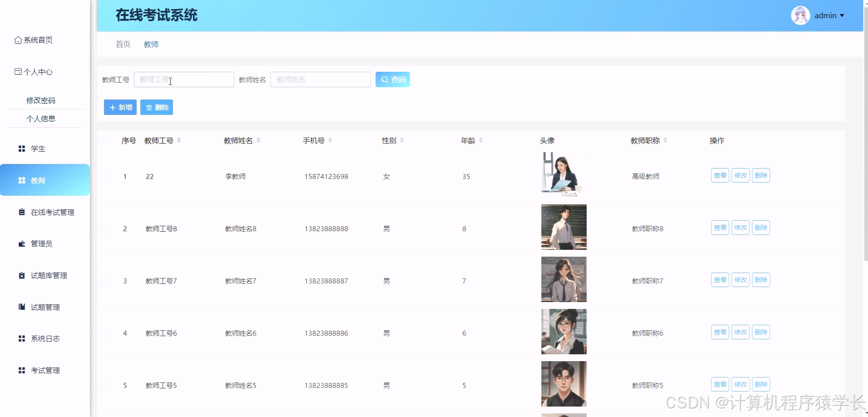Click 修改 on the 教师姓名8 row

[741, 227]
